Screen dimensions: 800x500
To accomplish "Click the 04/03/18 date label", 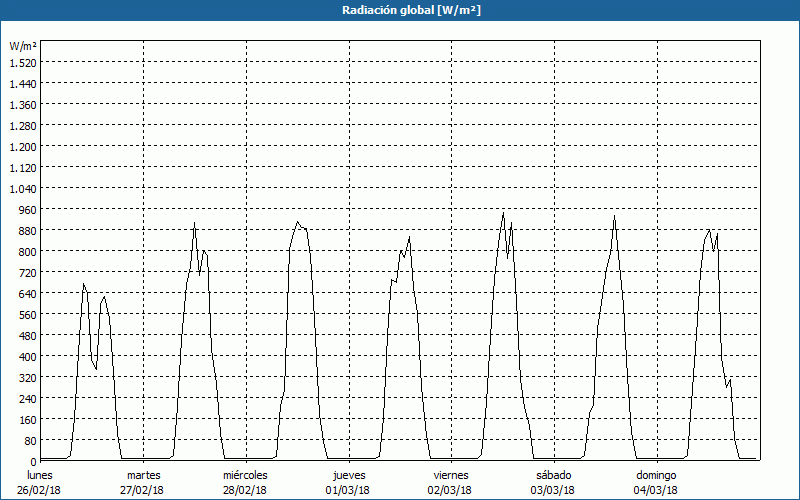I will 657,490.
